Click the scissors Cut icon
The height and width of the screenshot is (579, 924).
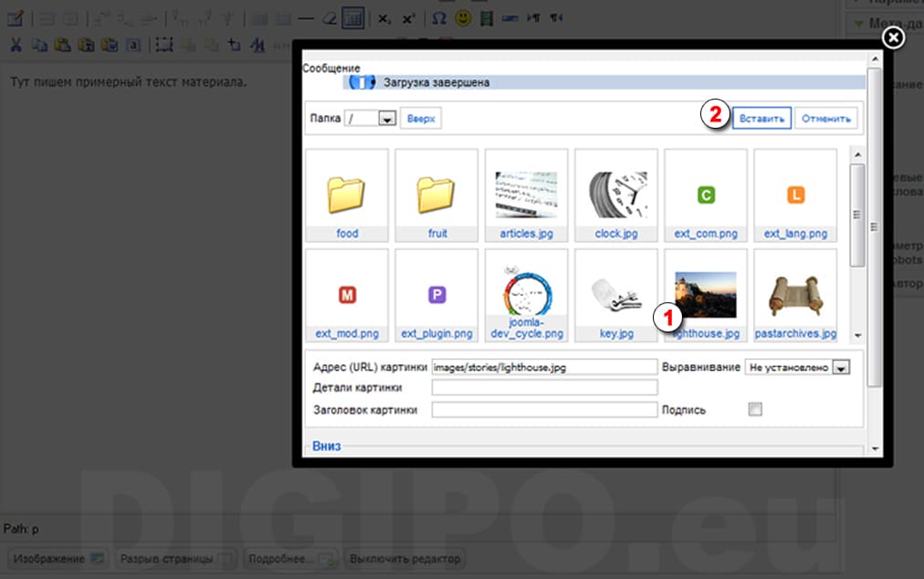16,43
